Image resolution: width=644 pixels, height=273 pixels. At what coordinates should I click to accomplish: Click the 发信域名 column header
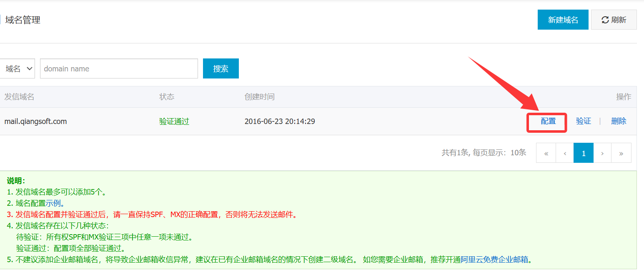(x=19, y=97)
